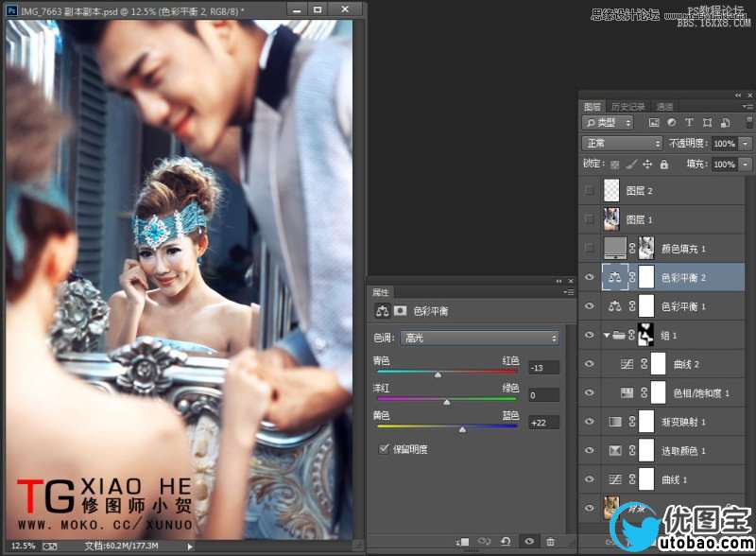Image resolution: width=756 pixels, height=556 pixels.
Task: Lock all padlock icon
Action: 664,165
